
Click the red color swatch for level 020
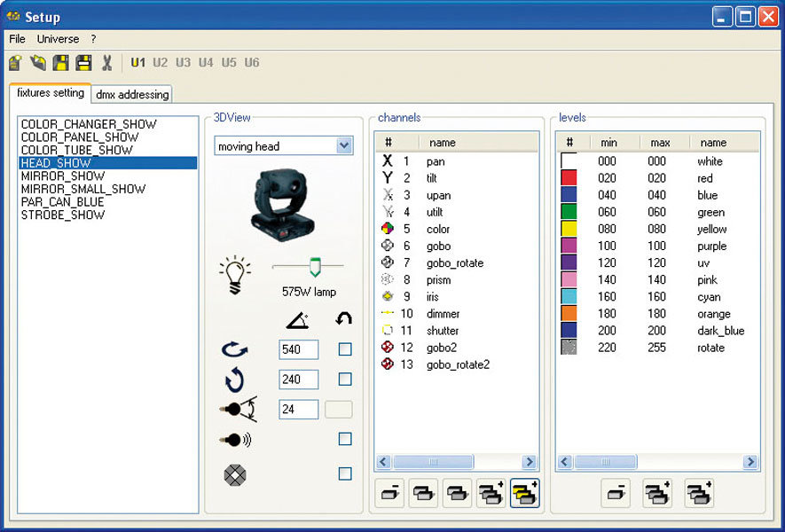click(568, 178)
